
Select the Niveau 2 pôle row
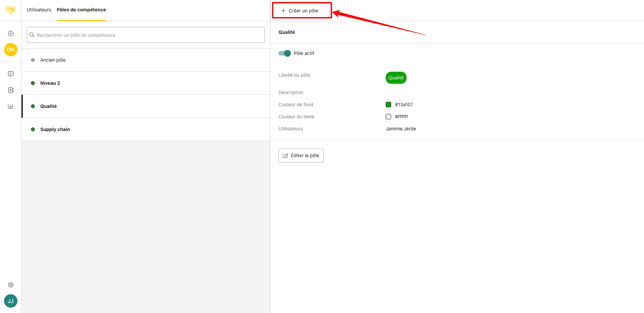click(x=50, y=83)
